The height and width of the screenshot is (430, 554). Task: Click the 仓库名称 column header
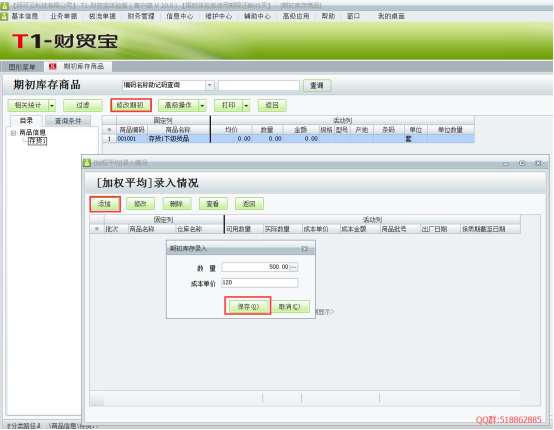tap(200, 229)
